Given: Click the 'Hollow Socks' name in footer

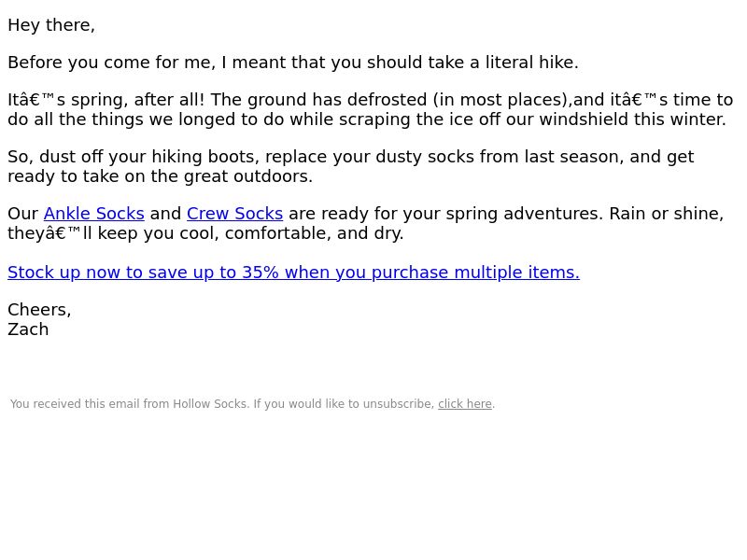Looking at the screenshot, I should (210, 404).
